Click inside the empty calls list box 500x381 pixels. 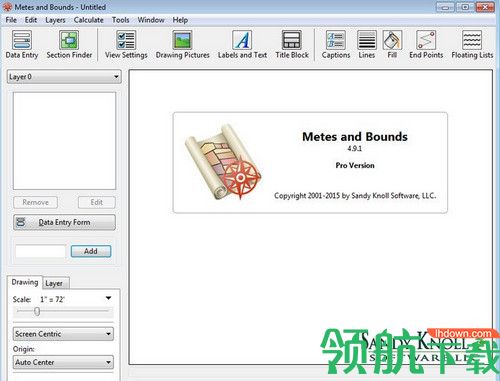point(64,141)
